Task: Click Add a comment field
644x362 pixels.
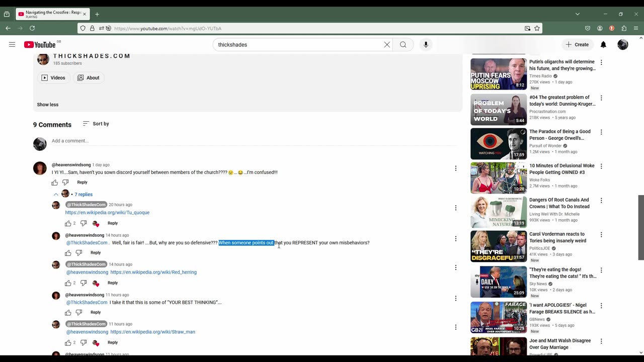Action: tap(254, 141)
